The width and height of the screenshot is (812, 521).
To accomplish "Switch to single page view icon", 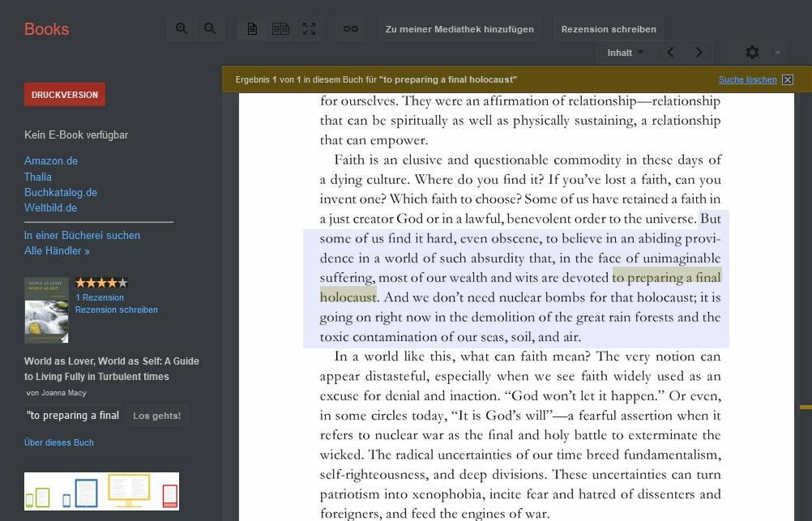I will click(x=252, y=29).
